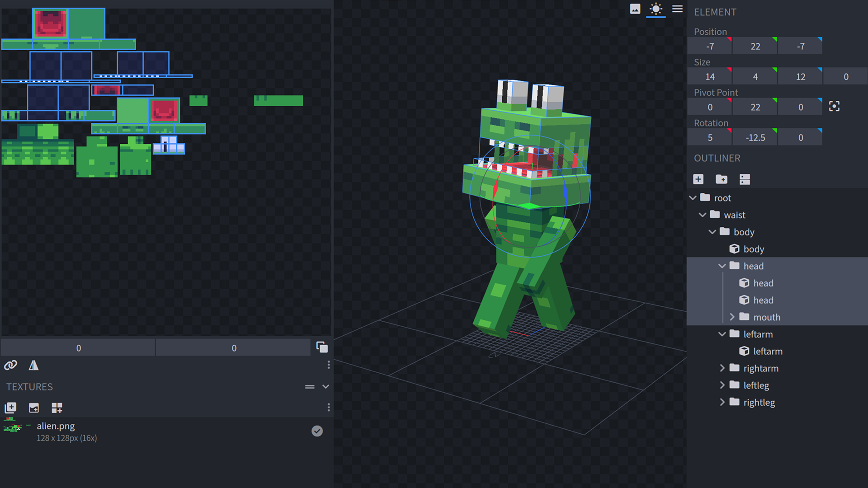Click the Pivot Point Y field
This screenshot has width=868, height=488.
coord(755,107)
